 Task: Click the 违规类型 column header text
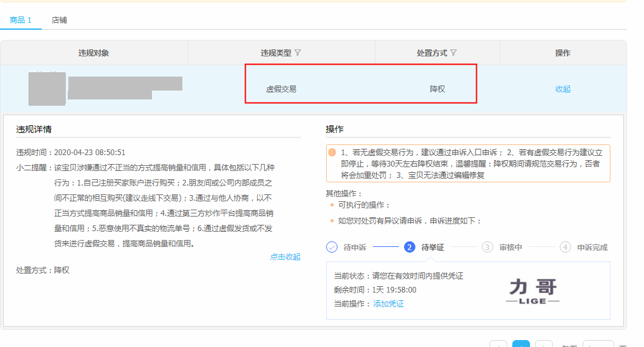pos(275,53)
